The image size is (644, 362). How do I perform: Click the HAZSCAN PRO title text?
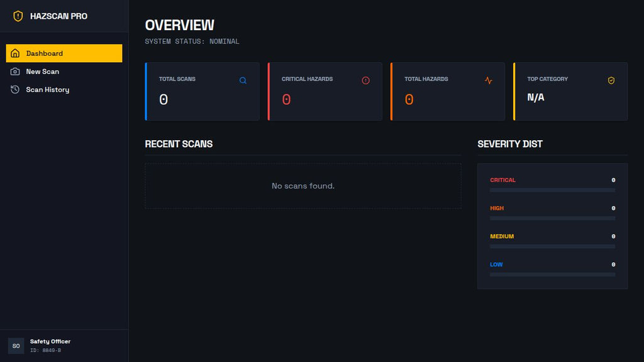pyautogui.click(x=58, y=16)
